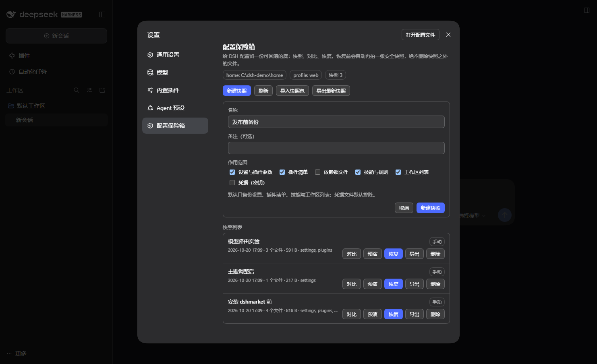Compare the 主题调整后 snapshot
This screenshot has height=364, width=597.
[x=352, y=284]
